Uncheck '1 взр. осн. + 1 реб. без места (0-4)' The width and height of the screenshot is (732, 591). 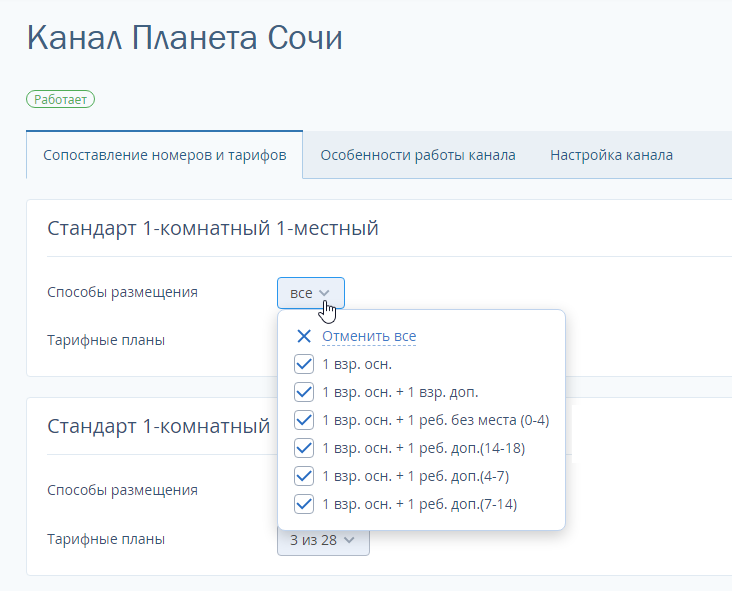tap(304, 420)
